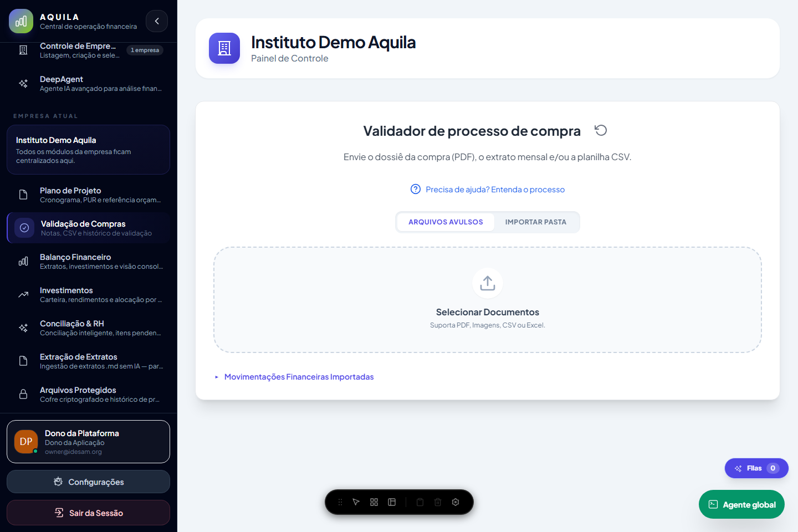Click the building icon beside Instituto Demo Aquila
The height and width of the screenshot is (532, 798).
[224, 48]
